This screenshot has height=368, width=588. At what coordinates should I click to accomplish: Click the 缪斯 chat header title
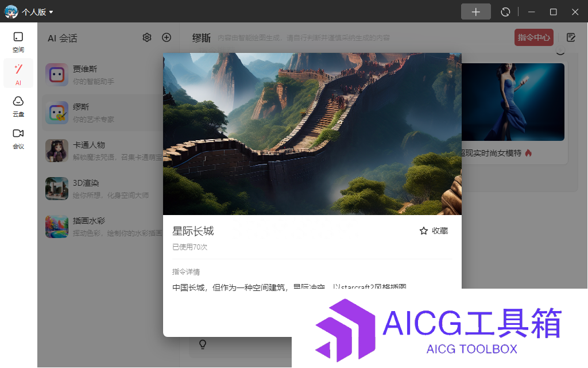[202, 38]
